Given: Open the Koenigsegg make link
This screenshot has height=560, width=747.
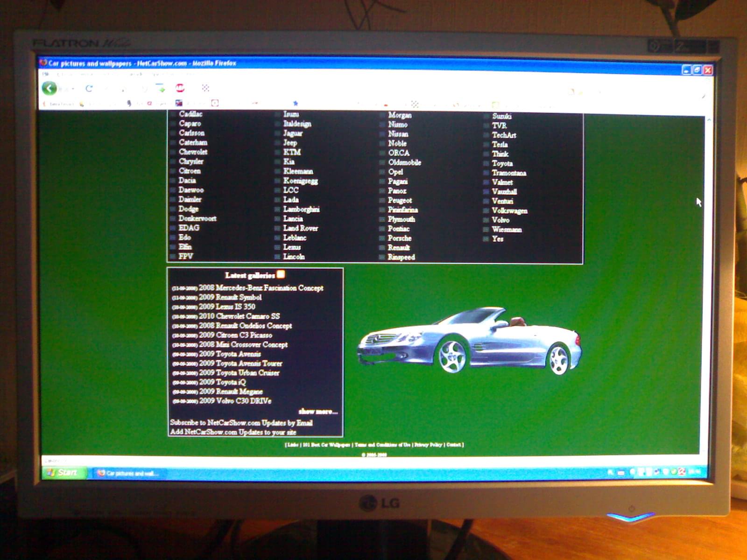Looking at the screenshot, I should (300, 181).
